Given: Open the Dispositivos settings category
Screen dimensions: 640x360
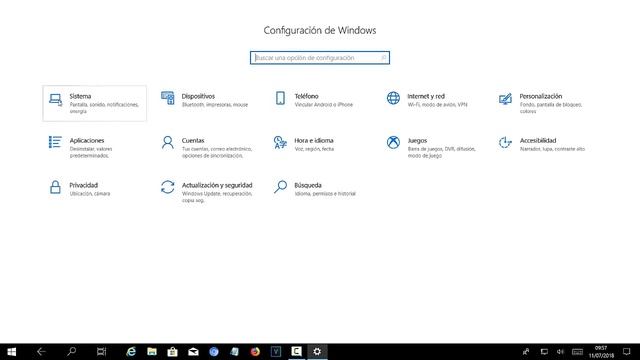Looking at the screenshot, I should (205, 100).
